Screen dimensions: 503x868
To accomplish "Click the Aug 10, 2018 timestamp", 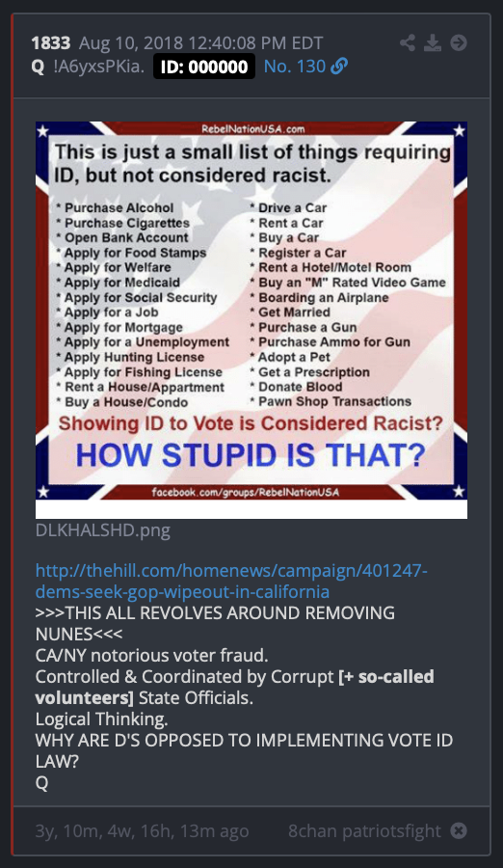I will pyautogui.click(x=200, y=42).
